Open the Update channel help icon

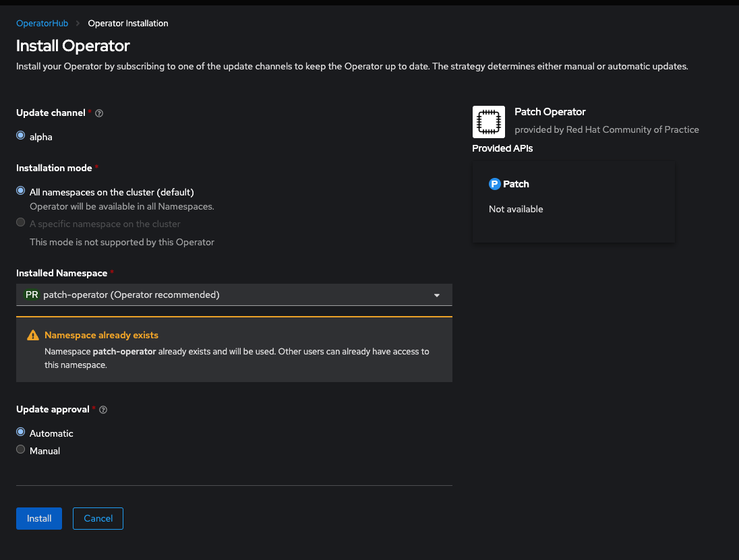pyautogui.click(x=98, y=113)
